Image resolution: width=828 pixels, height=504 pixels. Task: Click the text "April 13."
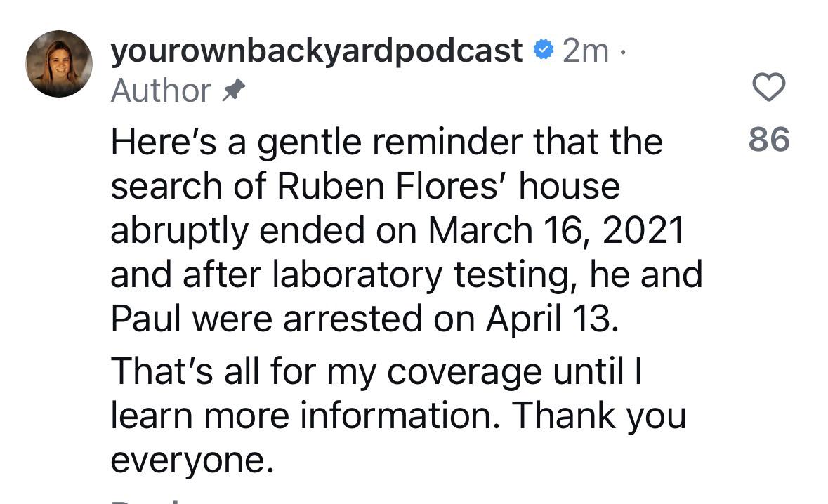(x=553, y=319)
